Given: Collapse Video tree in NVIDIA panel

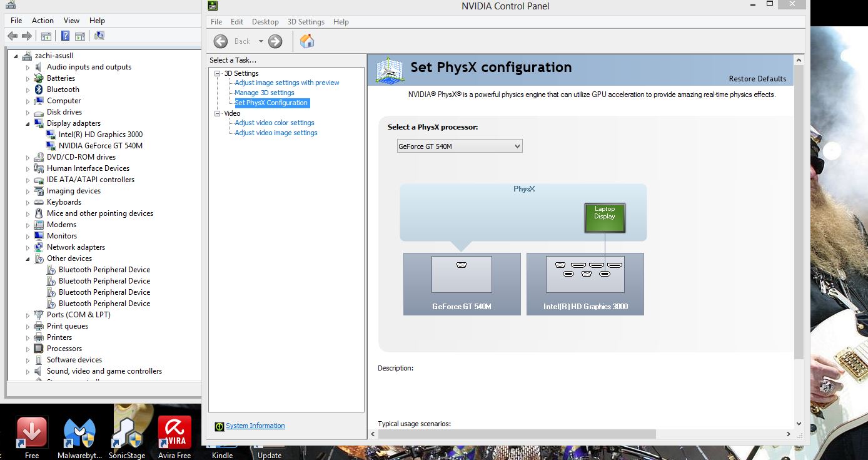Looking at the screenshot, I should coord(218,113).
